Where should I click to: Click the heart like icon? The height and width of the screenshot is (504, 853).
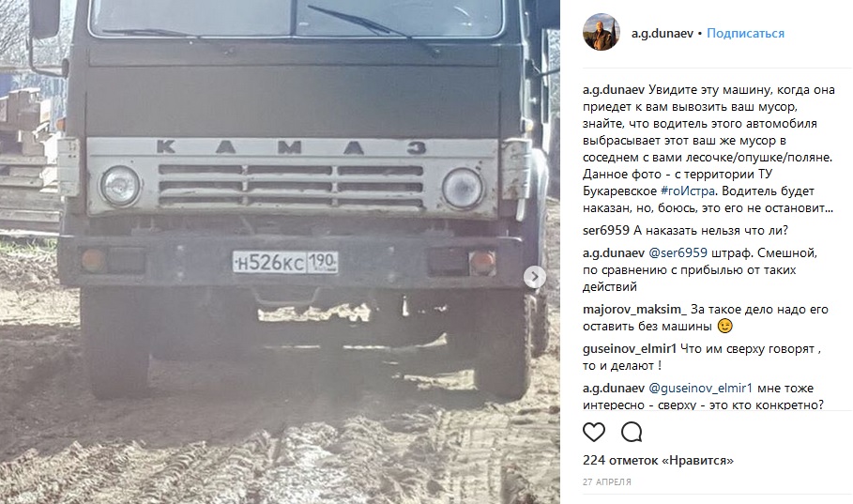click(593, 432)
